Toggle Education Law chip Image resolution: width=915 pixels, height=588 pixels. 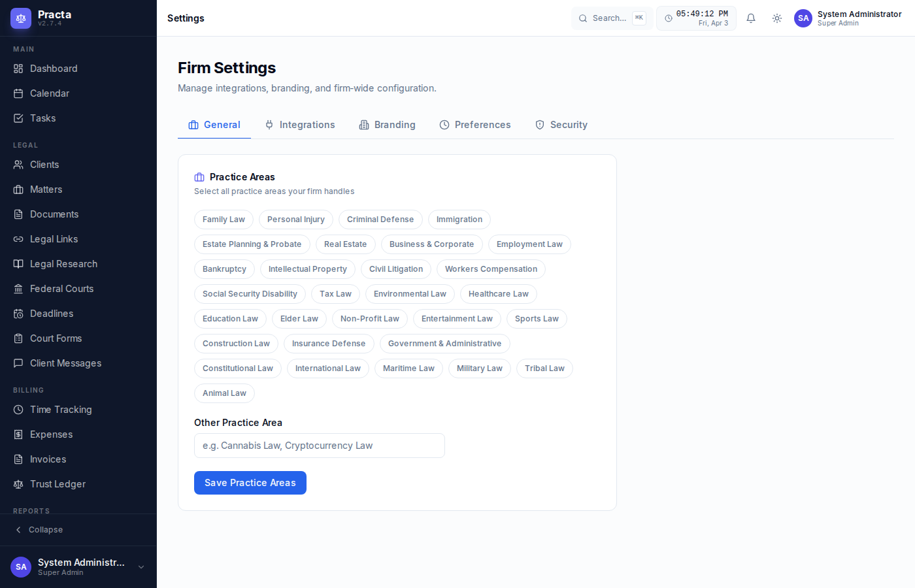(230, 319)
